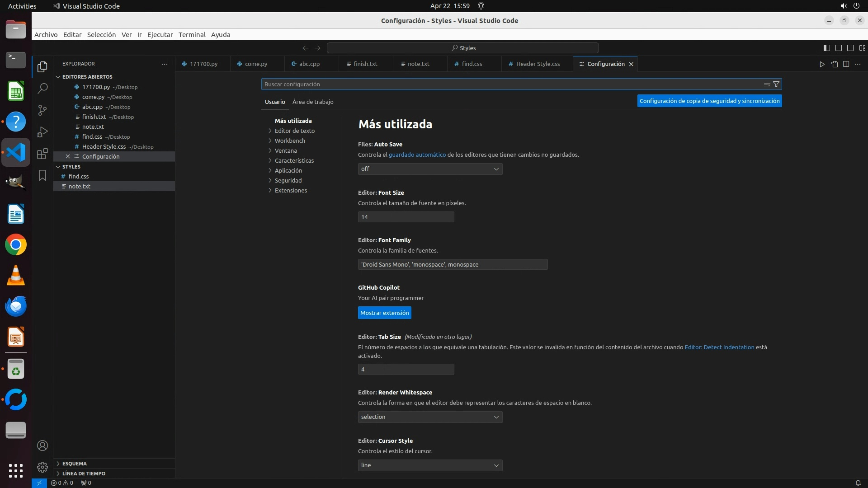Viewport: 868px width, 488px height.
Task: Open the Terminal menu
Action: pyautogui.click(x=192, y=35)
